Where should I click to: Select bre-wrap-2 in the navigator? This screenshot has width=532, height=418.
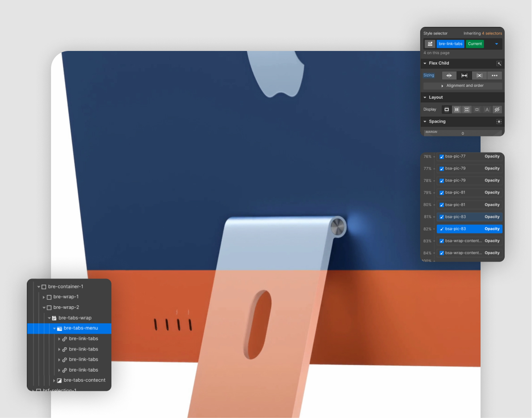pos(66,307)
